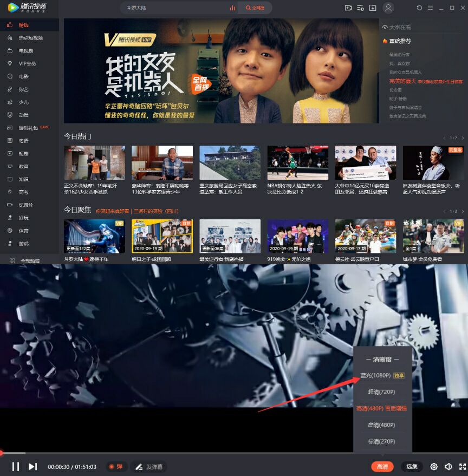Click the 好玩 joystick icon
The height and width of the screenshot is (476, 468).
pos(10,218)
